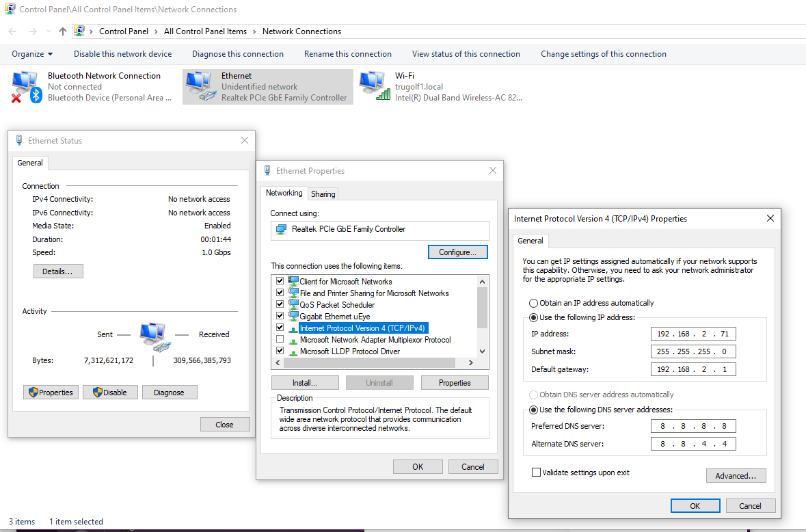Click the items list vertical scrollbar up arrow
The image size is (806, 532).
coord(482,281)
